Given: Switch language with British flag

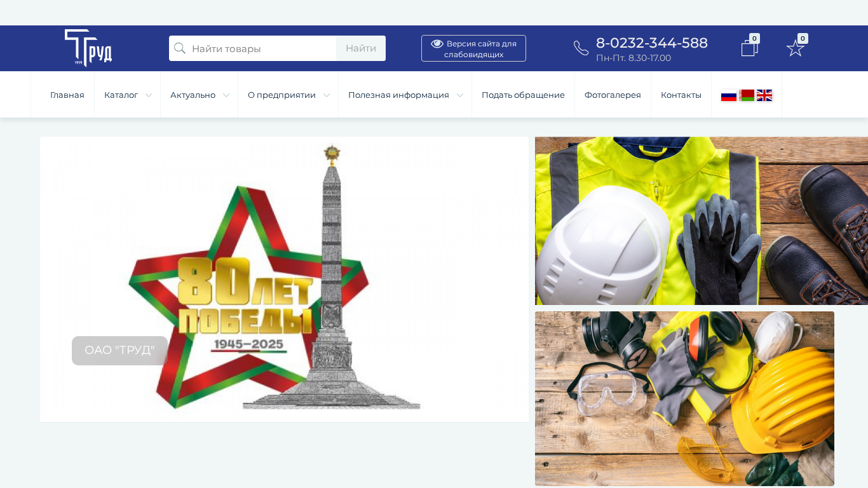Looking at the screenshot, I should (764, 95).
